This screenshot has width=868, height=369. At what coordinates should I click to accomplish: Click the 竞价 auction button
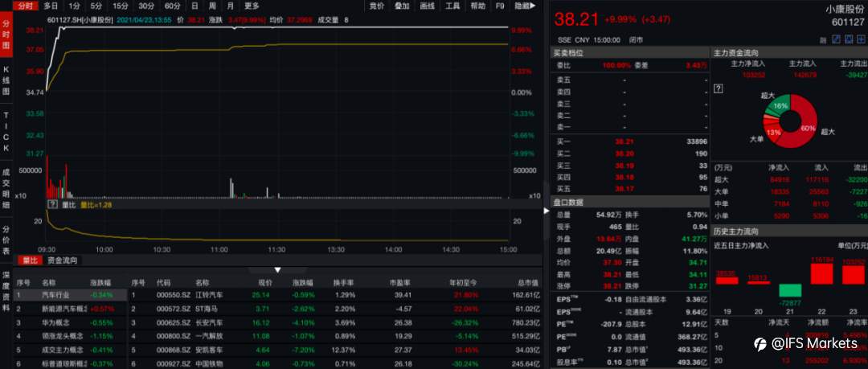coord(376,6)
